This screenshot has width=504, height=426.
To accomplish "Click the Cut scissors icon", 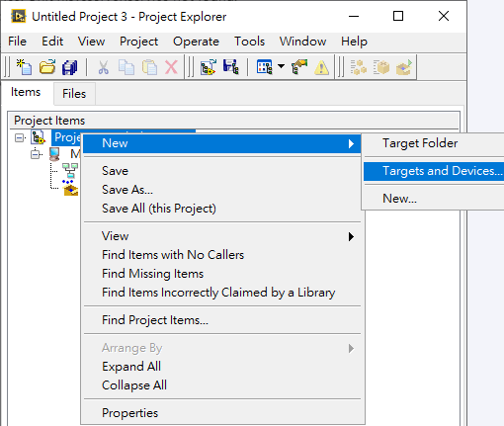I will click(x=103, y=67).
